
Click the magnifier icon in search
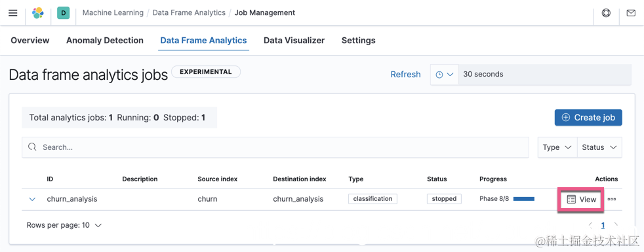(32, 147)
